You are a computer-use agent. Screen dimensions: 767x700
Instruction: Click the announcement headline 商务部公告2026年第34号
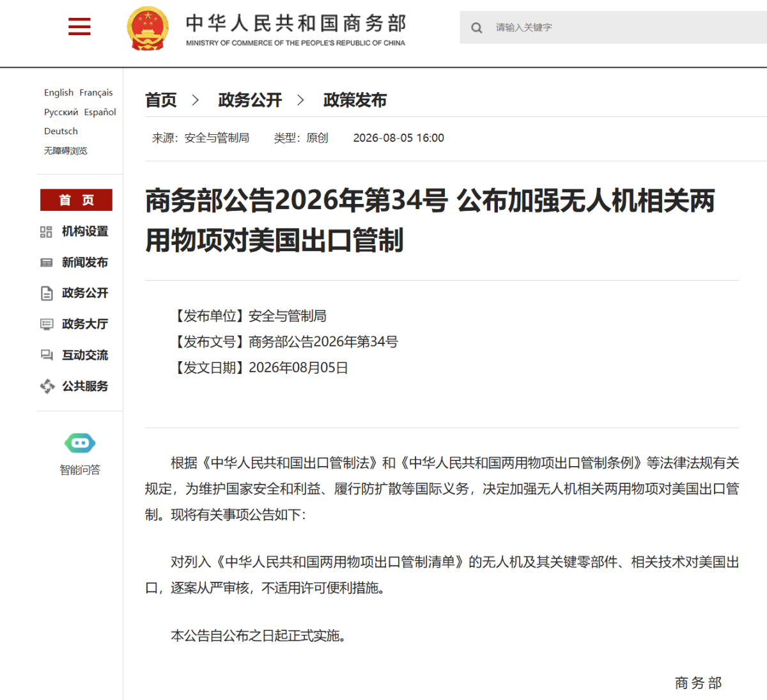297,201
